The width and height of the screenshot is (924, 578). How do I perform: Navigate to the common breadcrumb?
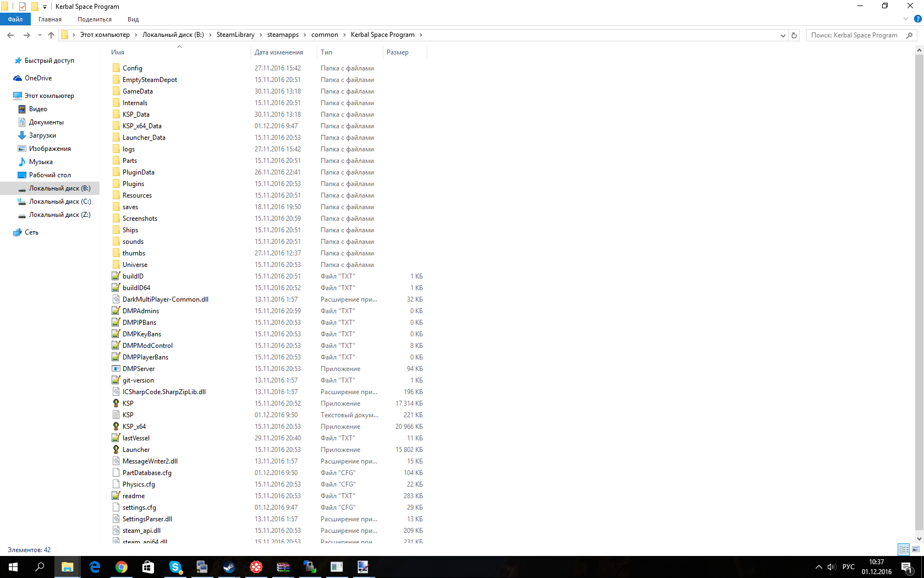coord(324,35)
